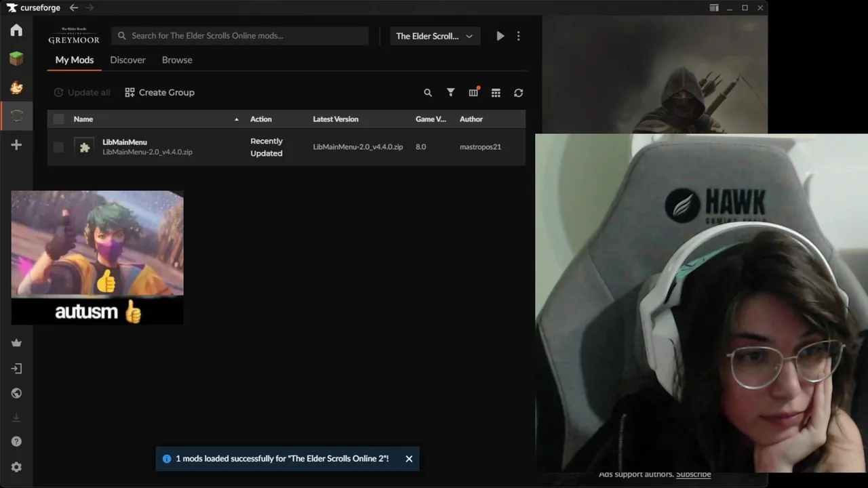868x488 pixels.
Task: Switch to the Browse tab
Action: tap(177, 60)
